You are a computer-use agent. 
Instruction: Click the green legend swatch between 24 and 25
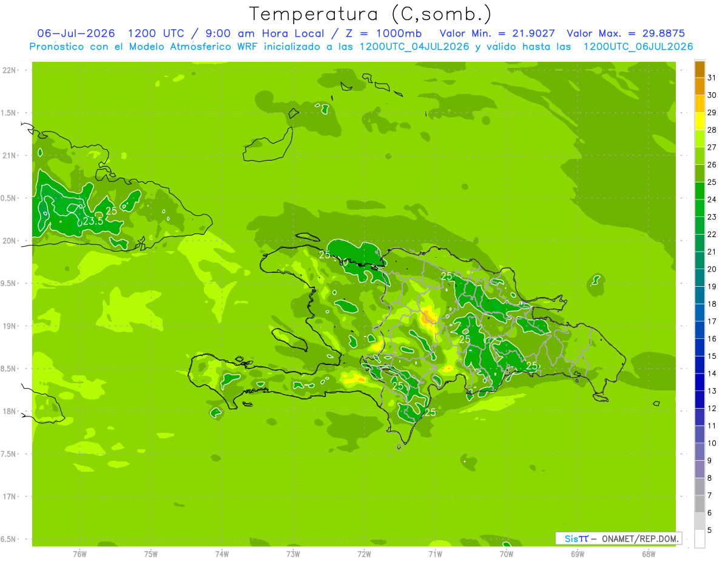[x=699, y=190]
